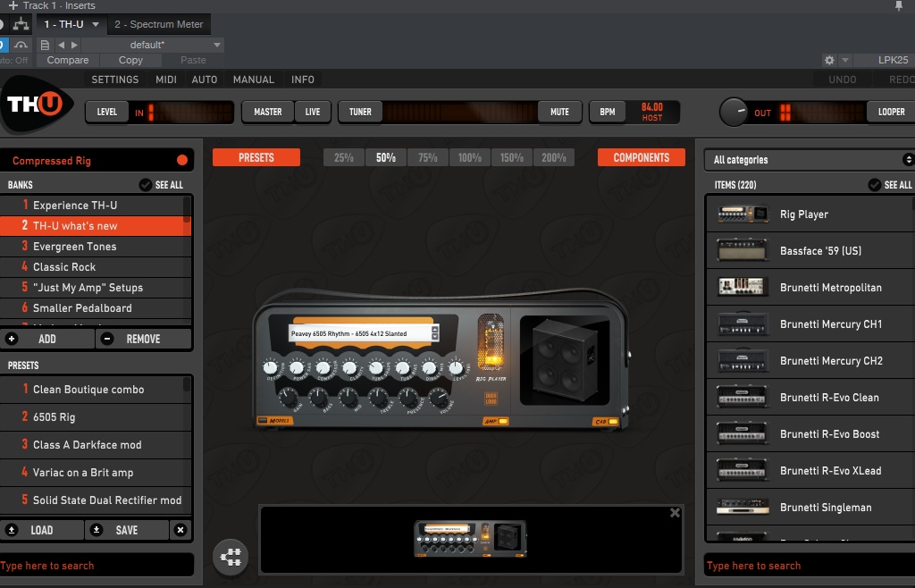Open the AUTO menu
Image resolution: width=915 pixels, height=588 pixels.
click(205, 80)
